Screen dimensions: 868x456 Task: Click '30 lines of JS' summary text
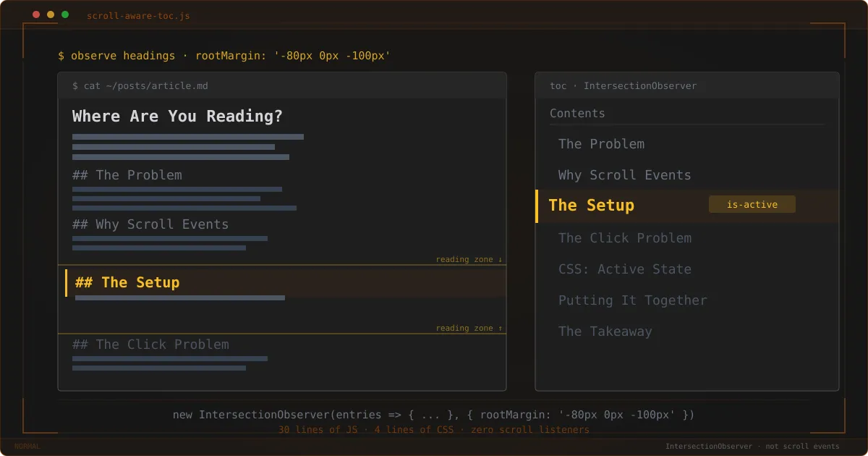pyautogui.click(x=318, y=430)
